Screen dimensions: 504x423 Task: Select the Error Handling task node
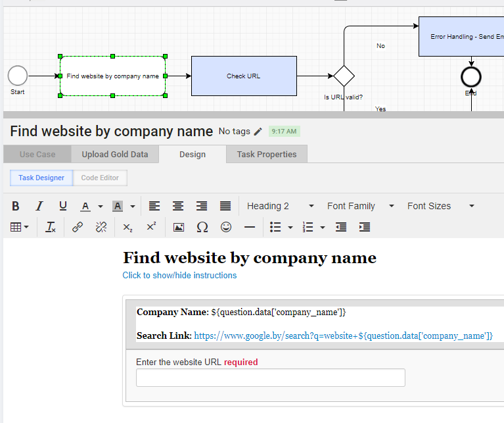point(461,37)
